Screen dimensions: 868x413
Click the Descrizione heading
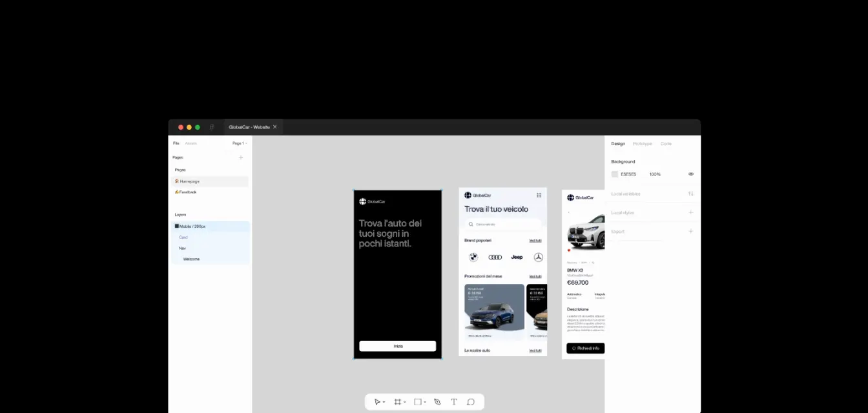click(x=578, y=309)
